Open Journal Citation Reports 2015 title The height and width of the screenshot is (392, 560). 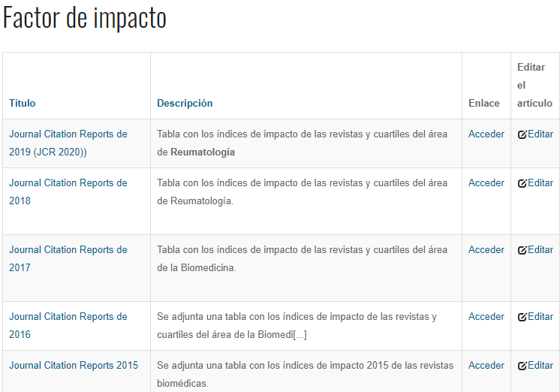pyautogui.click(x=74, y=365)
